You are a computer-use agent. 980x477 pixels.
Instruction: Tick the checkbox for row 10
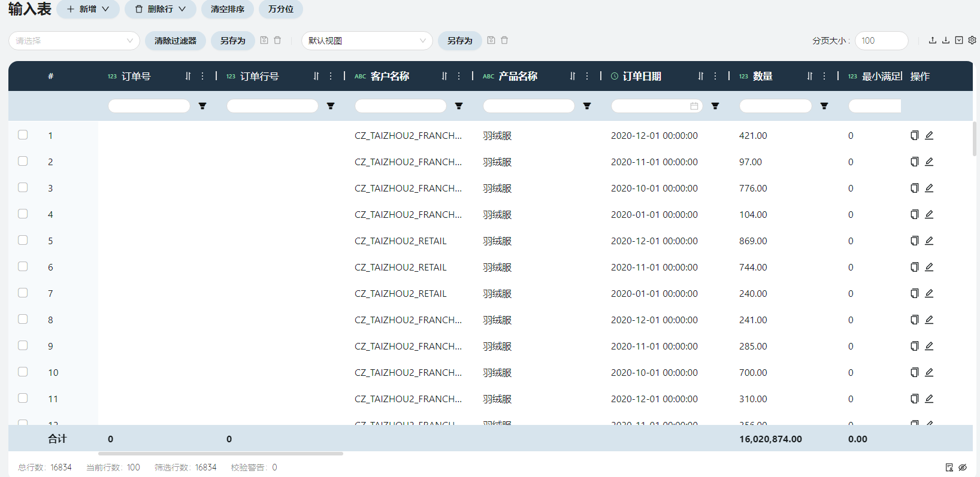tap(23, 372)
